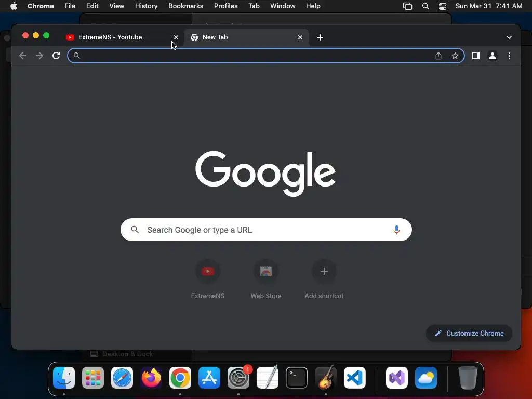Screen dimensions: 532x399
Task: Open the ExtremeNS shortcut tile
Action: (x=208, y=280)
